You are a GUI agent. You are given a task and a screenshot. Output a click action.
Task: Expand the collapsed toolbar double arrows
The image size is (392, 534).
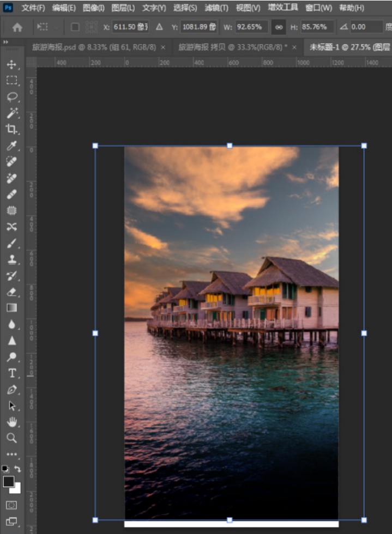tap(5, 42)
